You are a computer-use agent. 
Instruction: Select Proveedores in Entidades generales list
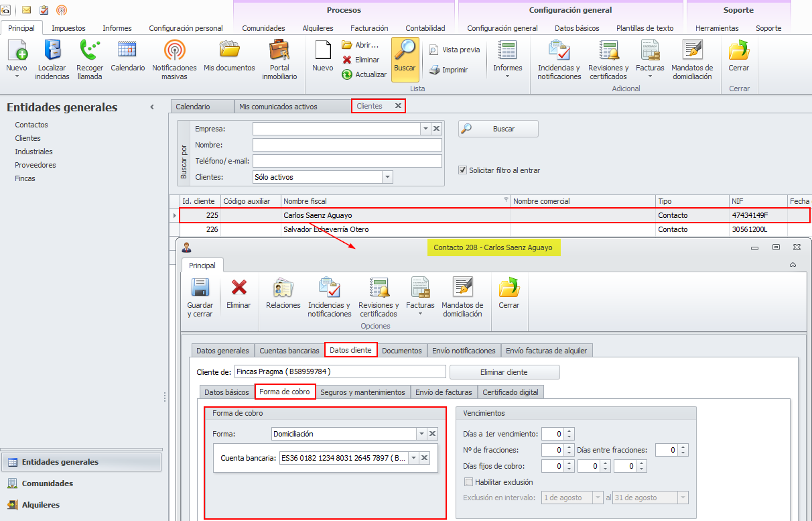point(36,165)
